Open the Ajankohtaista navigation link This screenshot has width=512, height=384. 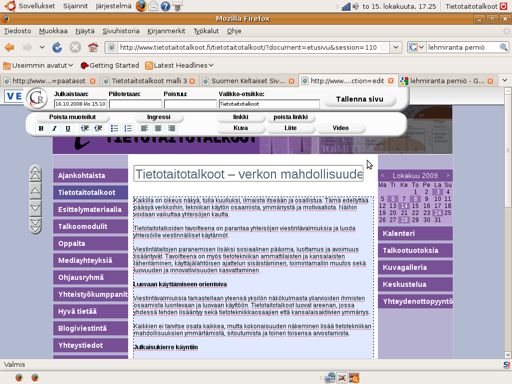[90, 175]
